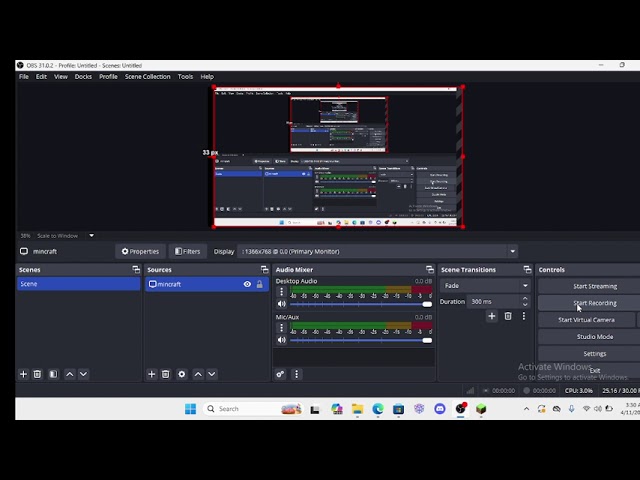Open the View menu
Viewport: 640px width, 480px height.
[x=61, y=76]
